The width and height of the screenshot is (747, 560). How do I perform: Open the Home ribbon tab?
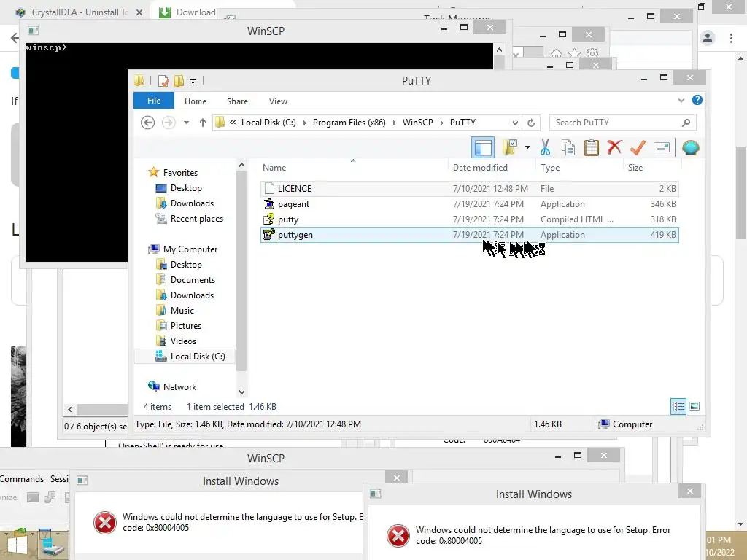(x=196, y=101)
